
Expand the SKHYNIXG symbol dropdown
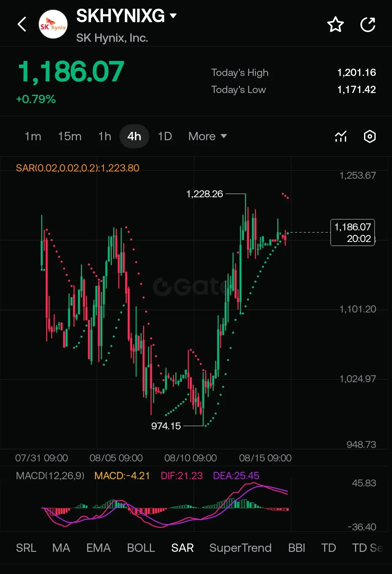[173, 16]
